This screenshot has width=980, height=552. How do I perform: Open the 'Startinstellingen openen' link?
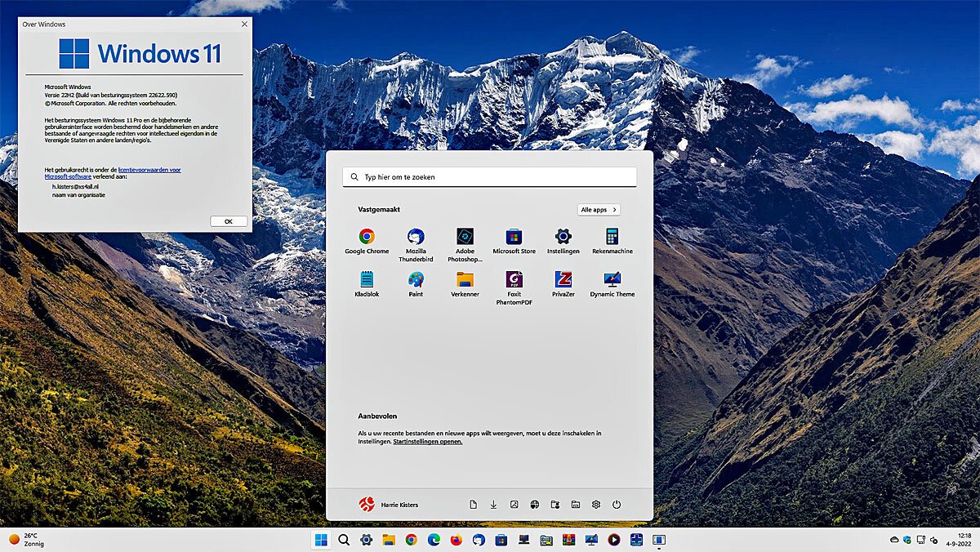pos(427,442)
